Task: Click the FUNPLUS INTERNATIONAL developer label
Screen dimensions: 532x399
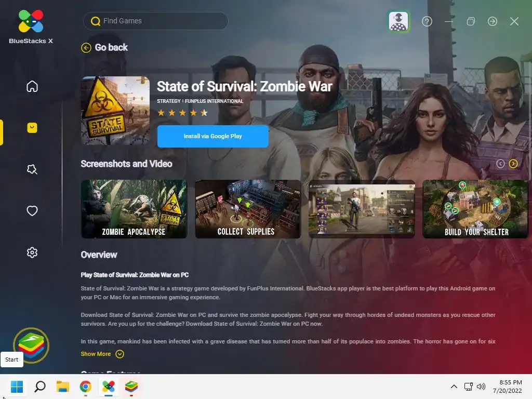Action: (214, 101)
